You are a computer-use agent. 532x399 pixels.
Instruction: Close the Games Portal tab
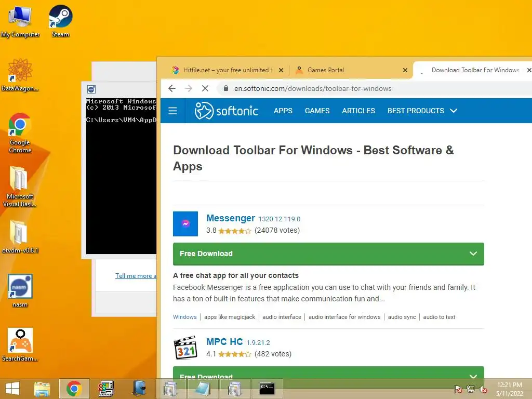[405, 70]
